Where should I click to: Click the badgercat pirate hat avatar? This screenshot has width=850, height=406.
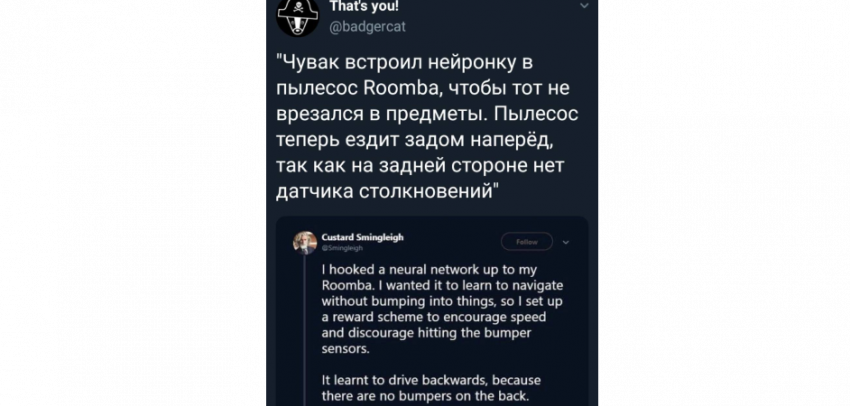pos(298,16)
